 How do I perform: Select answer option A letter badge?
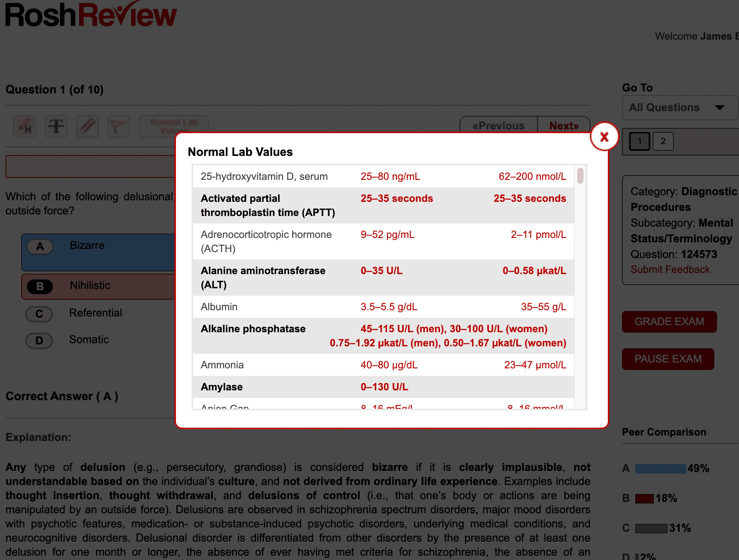click(40, 247)
